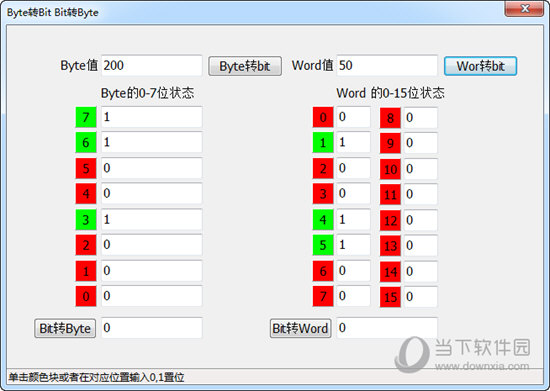Select the Word bit 10 value field
This screenshot has width=550, height=391.
421,169
